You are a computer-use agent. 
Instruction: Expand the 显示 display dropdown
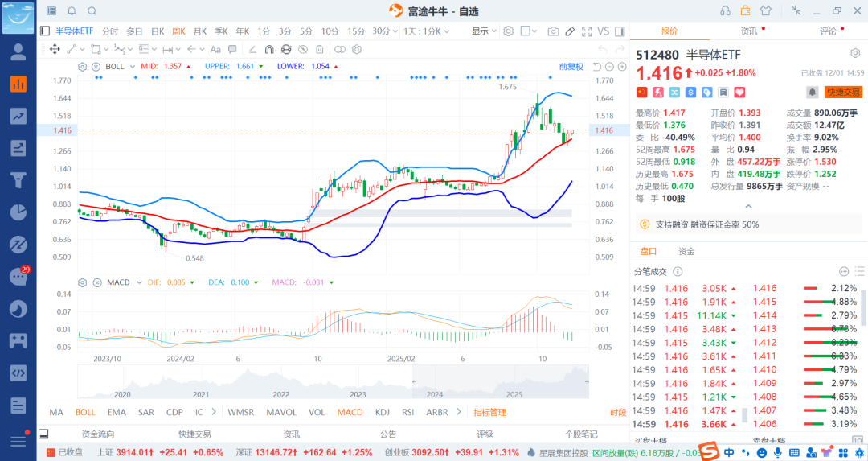click(483, 31)
